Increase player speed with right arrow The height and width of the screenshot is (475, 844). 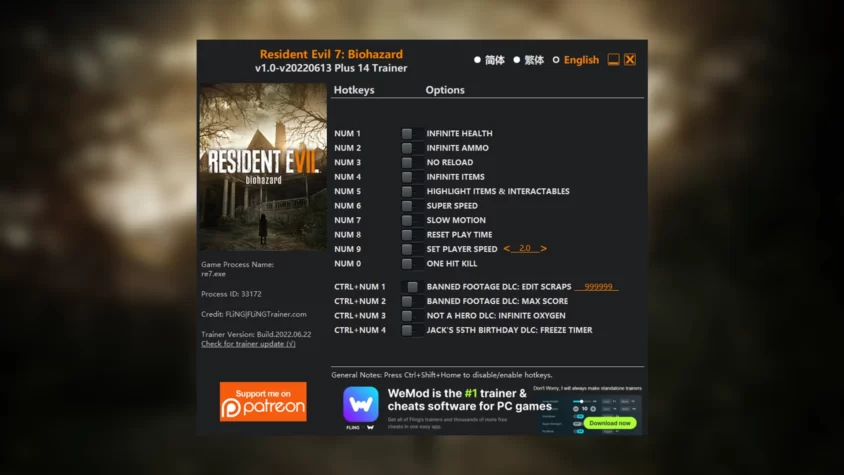pos(544,249)
